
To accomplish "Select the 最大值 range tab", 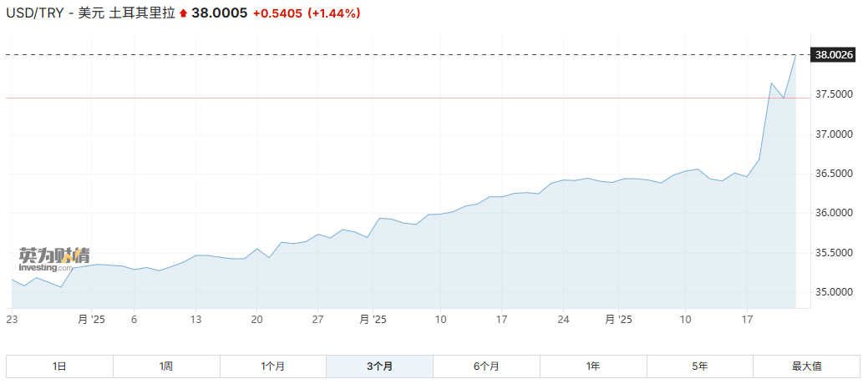I will pyautogui.click(x=806, y=366).
